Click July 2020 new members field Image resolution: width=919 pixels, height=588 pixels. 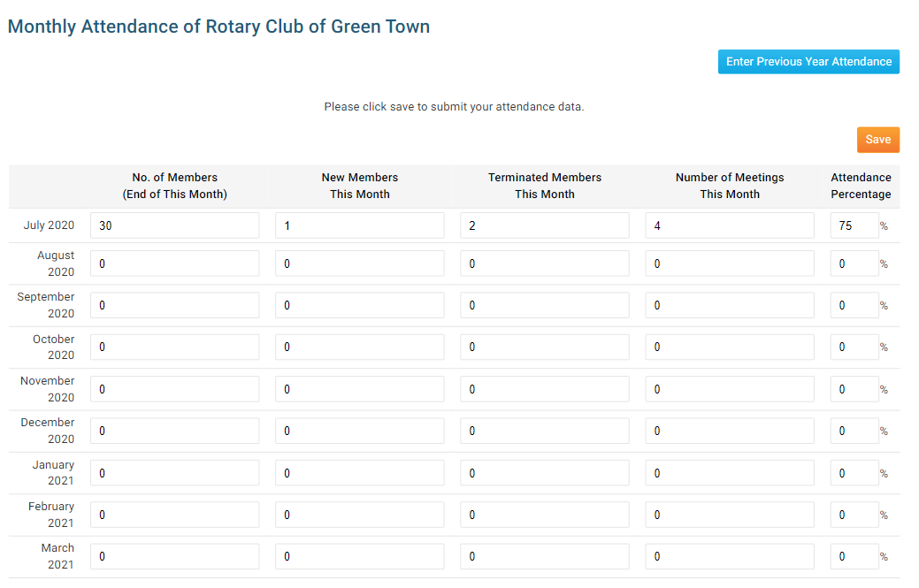[359, 225]
